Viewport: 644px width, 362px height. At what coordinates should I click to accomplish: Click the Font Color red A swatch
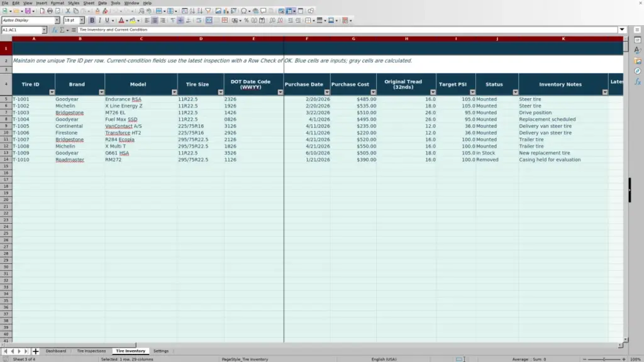[x=121, y=21]
